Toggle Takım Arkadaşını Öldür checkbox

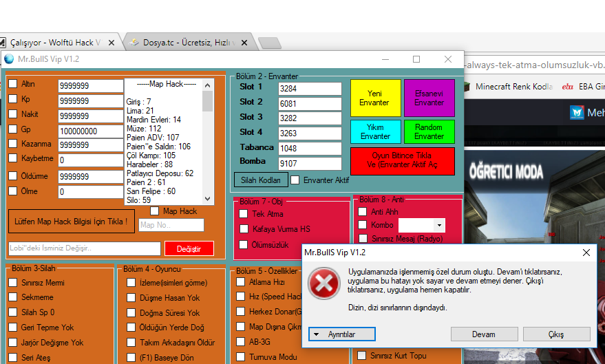coord(131,343)
